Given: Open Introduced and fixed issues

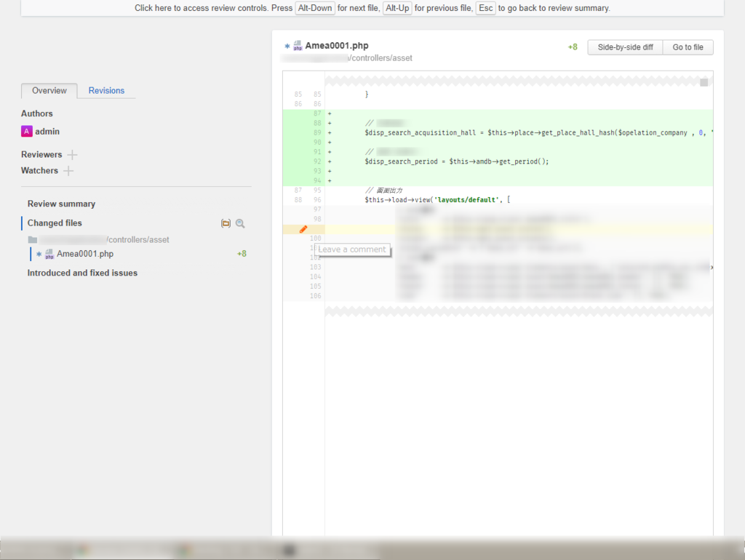Looking at the screenshot, I should click(82, 273).
